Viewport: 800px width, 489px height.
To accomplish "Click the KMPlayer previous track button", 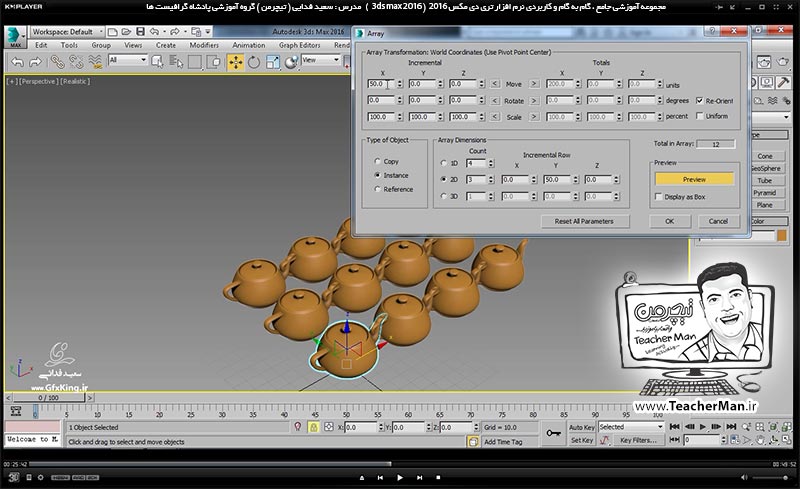I will (x=380, y=478).
